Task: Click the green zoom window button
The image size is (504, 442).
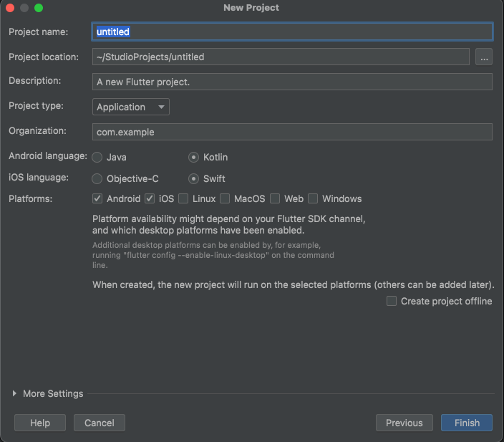Action: [x=39, y=8]
